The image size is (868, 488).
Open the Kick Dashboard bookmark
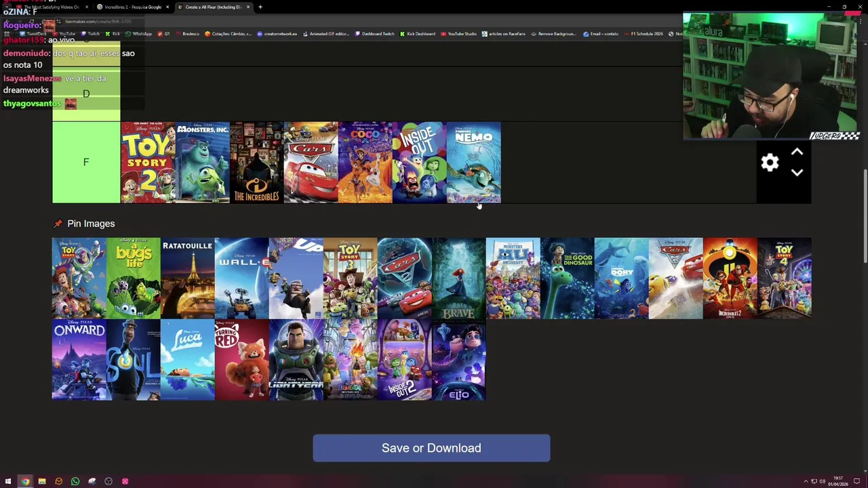click(417, 34)
